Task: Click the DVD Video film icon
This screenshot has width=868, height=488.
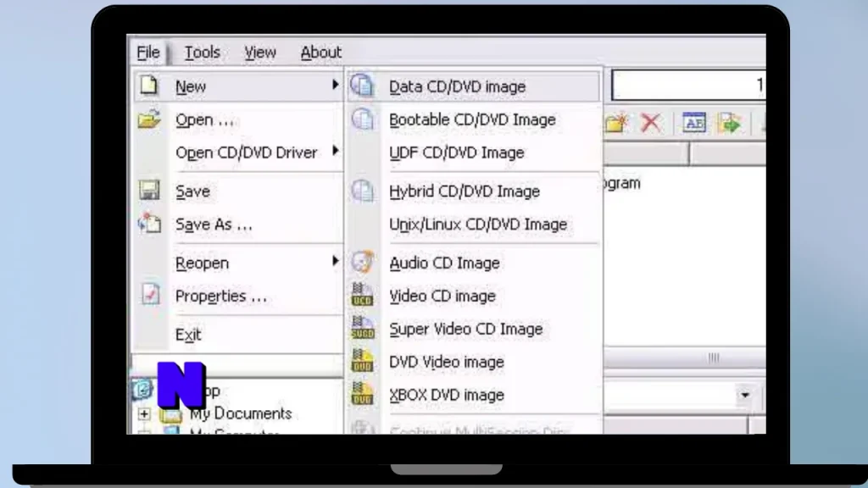Action: 363,361
